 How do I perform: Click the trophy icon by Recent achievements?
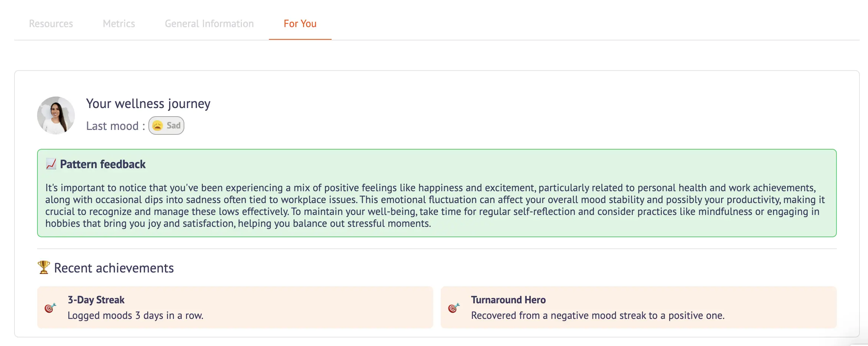click(x=44, y=267)
